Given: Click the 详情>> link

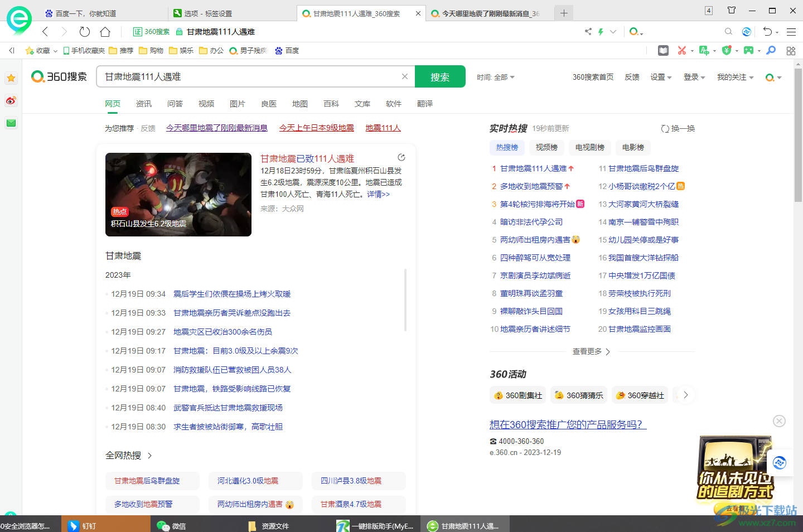Looking at the screenshot, I should pyautogui.click(x=379, y=194).
